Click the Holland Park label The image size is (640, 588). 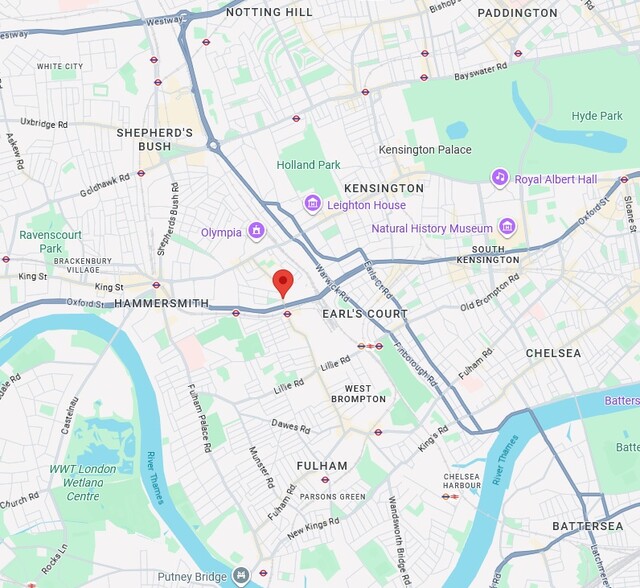(308, 165)
